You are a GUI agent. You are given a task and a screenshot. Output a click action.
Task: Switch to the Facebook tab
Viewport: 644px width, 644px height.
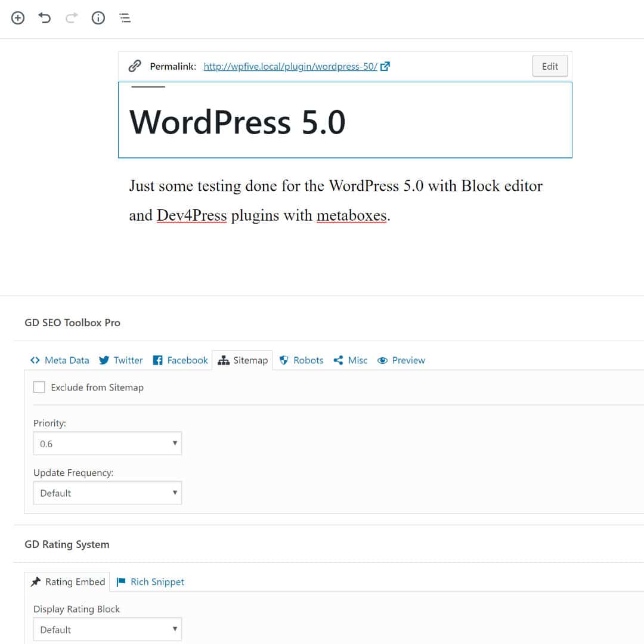click(x=180, y=360)
